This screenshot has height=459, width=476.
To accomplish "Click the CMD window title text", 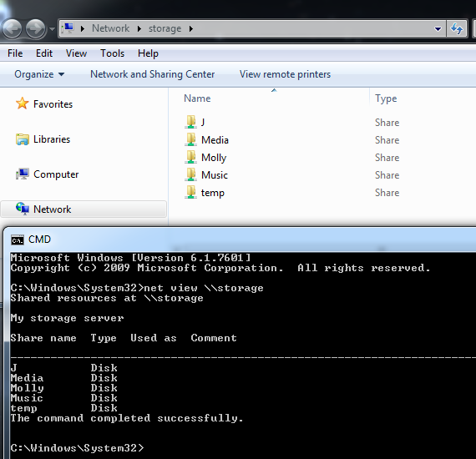I will pos(39,240).
